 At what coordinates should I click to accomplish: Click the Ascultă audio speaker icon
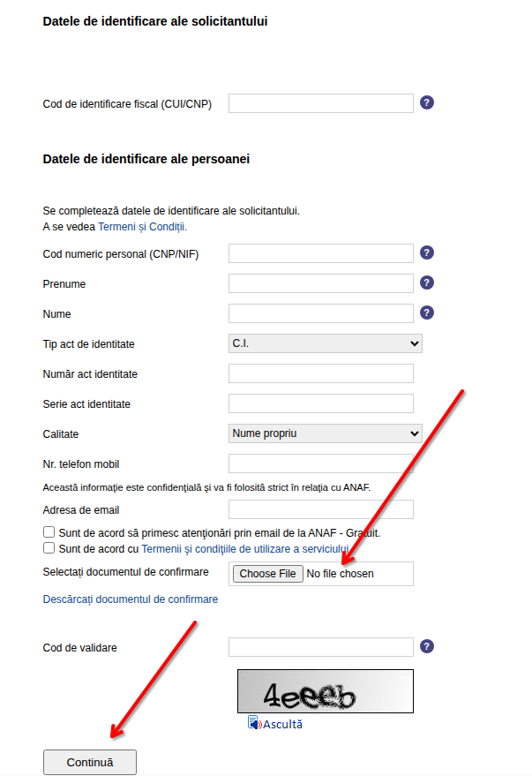(x=254, y=723)
